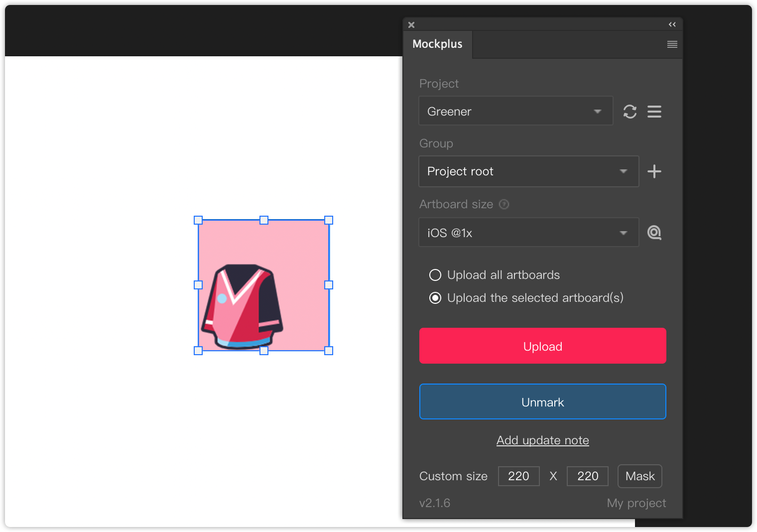Click the bottom-left selection handle
This screenshot has width=757, height=532.
click(x=198, y=351)
